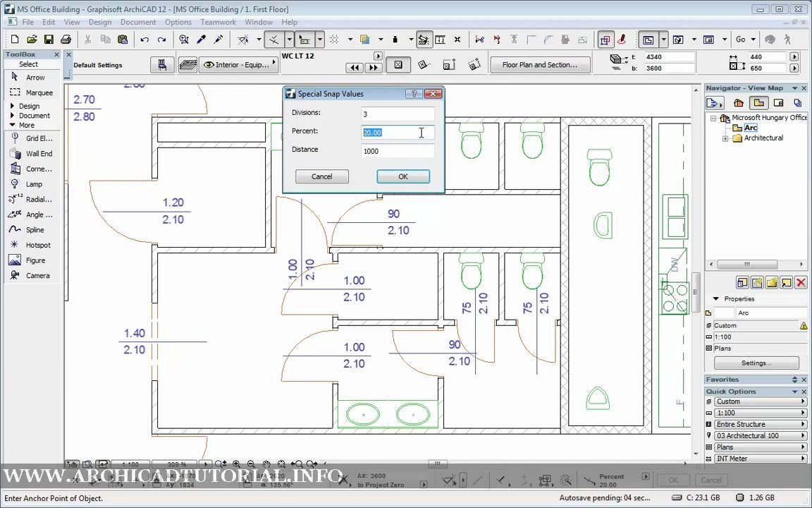Click OK in Special Snap Values dialog
The width and height of the screenshot is (812, 508).
coord(403,176)
